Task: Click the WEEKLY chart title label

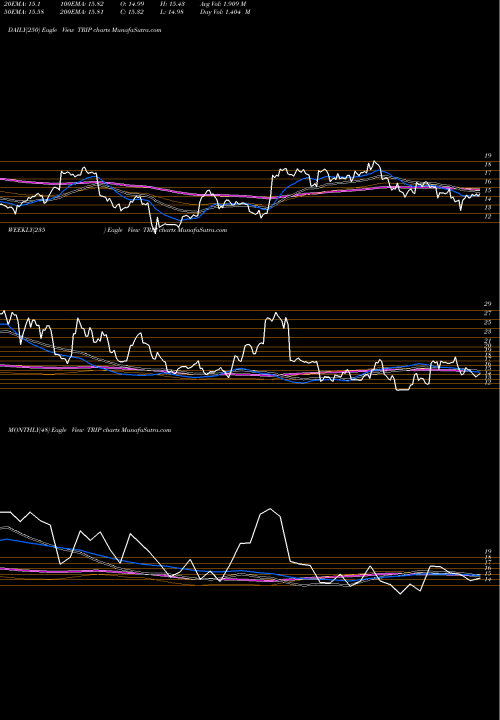Action: tap(118, 230)
